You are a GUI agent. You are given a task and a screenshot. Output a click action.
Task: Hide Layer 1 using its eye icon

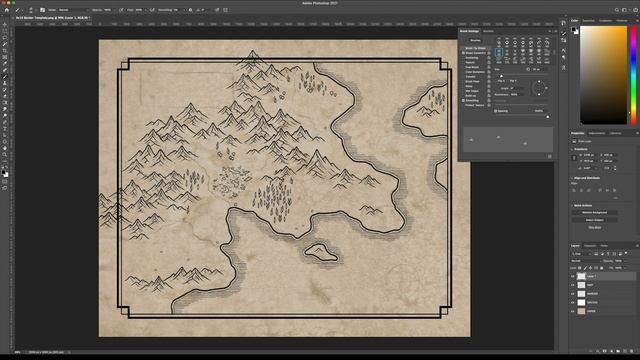573,276
